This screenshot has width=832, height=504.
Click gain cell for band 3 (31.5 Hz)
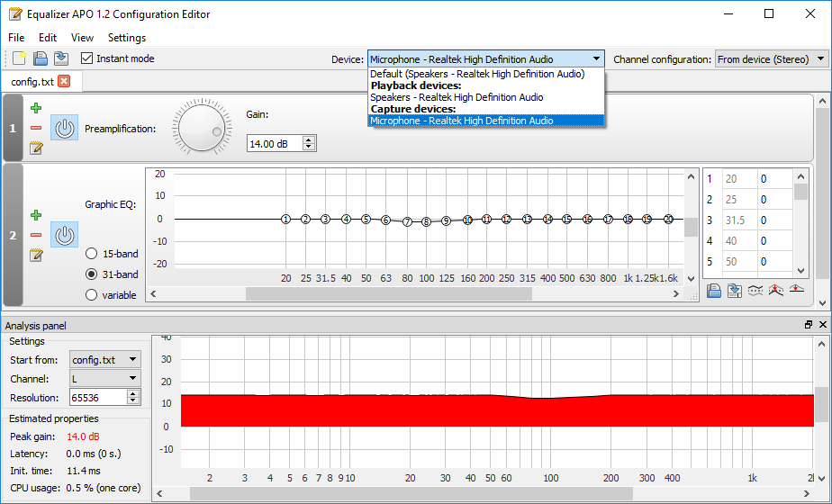(x=775, y=220)
